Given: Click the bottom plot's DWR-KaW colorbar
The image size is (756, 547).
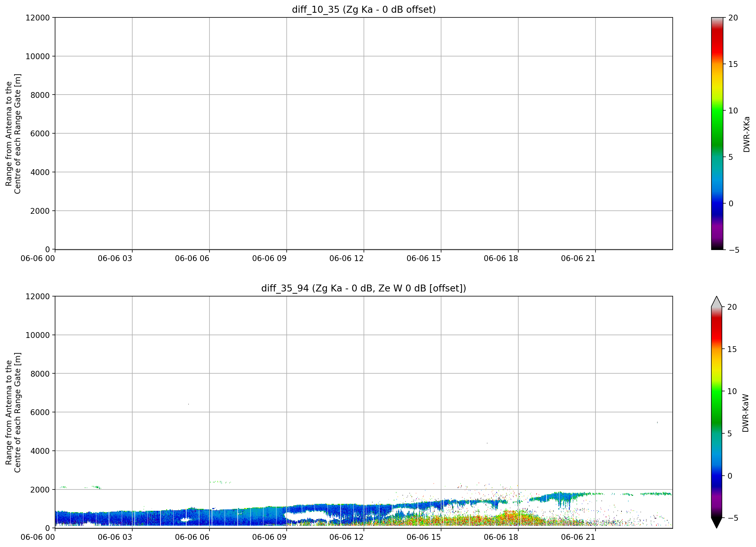Looking at the screenshot, I should (716, 412).
